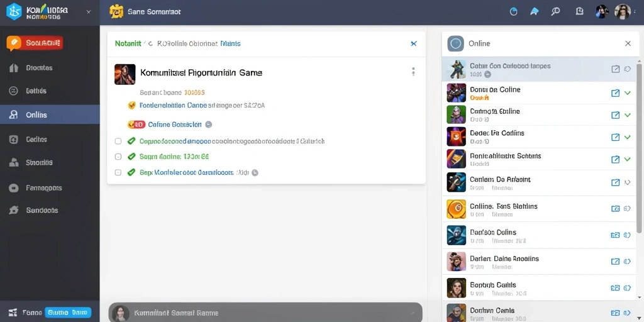Select the "Donhum Canis" row at list bottom
Image resolution: width=644 pixels, height=322 pixels.
click(539, 313)
